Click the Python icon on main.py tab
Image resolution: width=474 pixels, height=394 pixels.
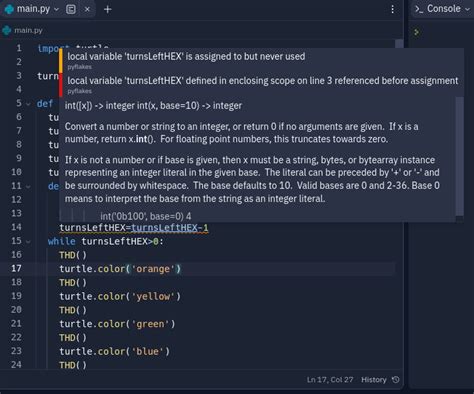click(x=9, y=9)
